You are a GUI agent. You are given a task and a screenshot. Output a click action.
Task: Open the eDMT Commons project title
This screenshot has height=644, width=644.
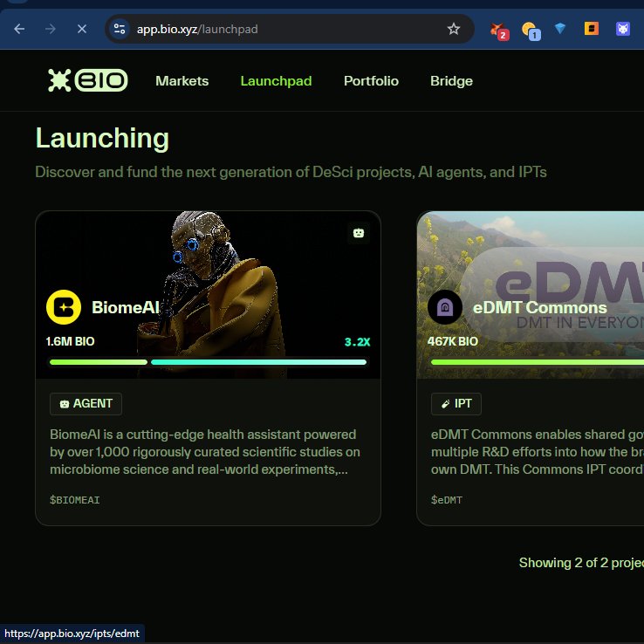click(539, 308)
